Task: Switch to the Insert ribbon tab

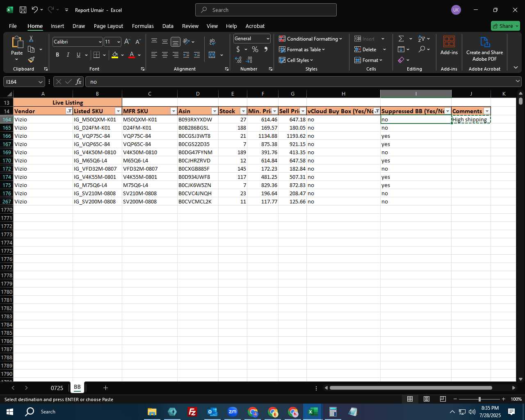Action: (57, 26)
